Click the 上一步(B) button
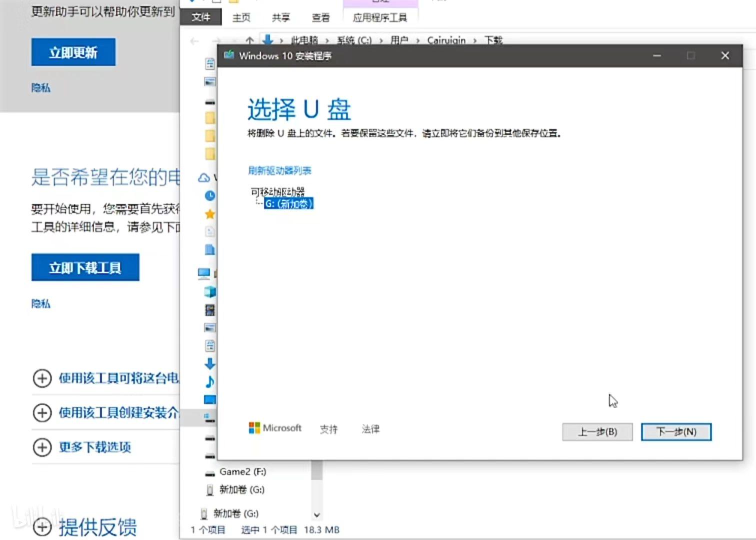Screen dimensions: 756x540 (x=597, y=431)
